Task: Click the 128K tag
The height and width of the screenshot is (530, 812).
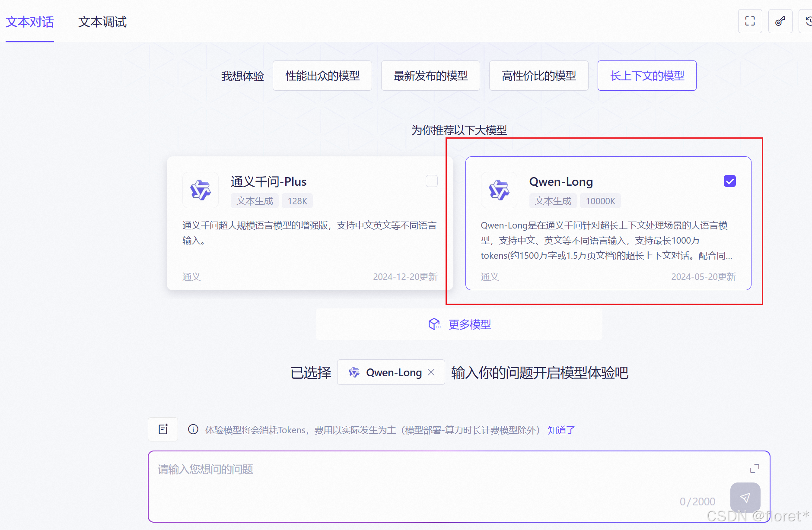Action: pos(297,201)
